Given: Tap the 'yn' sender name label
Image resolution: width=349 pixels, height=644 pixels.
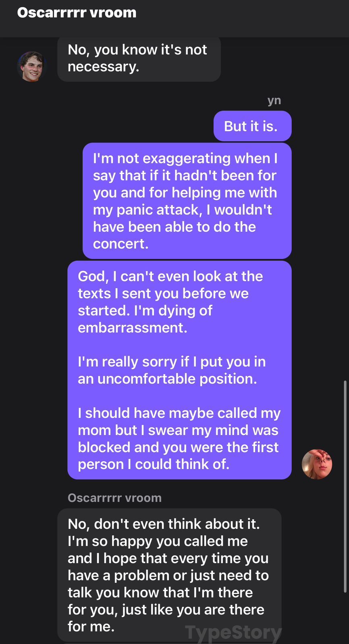Looking at the screenshot, I should pyautogui.click(x=274, y=100).
